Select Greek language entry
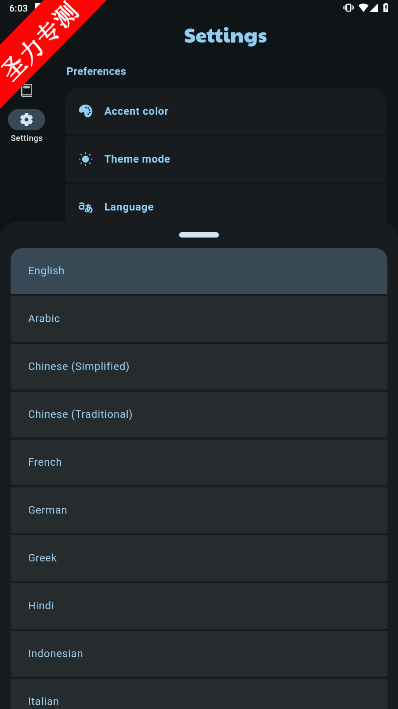This screenshot has height=709, width=398. click(x=199, y=558)
